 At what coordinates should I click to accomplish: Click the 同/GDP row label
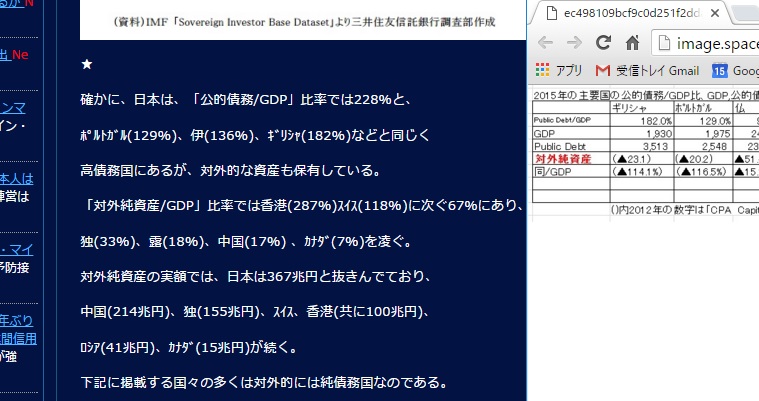[571, 171]
